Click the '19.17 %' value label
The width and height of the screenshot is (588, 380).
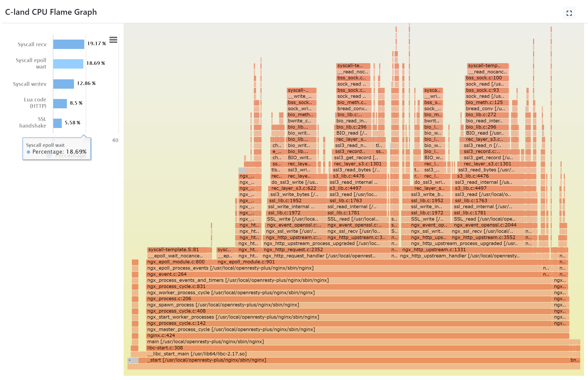coord(96,43)
